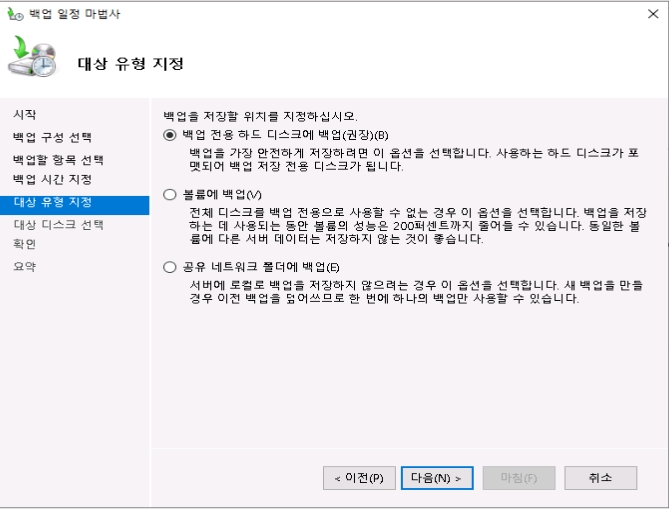
Task: Select highlighted 대상 유형 지정 step
Action: (x=75, y=205)
